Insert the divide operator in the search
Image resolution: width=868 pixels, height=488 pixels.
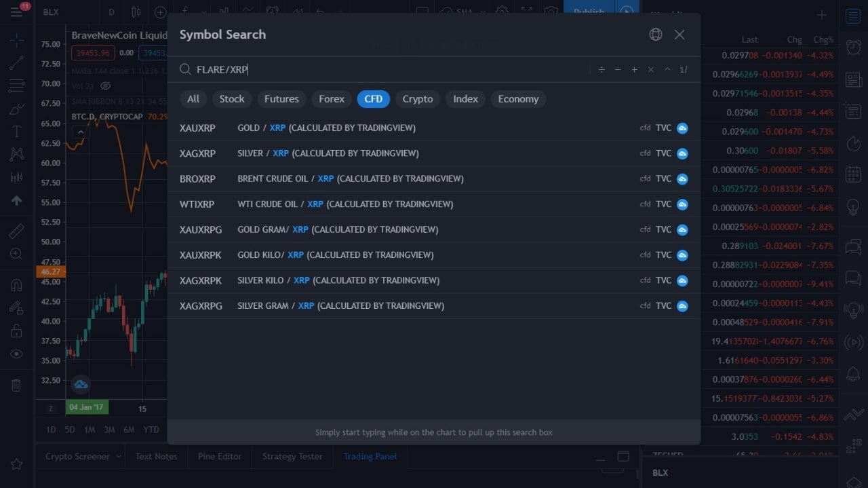(x=601, y=69)
